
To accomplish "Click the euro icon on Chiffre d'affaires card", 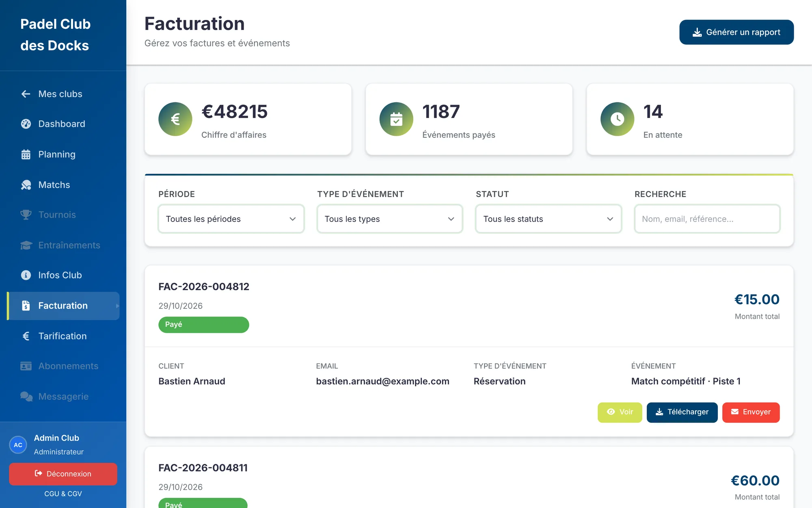I will [175, 119].
